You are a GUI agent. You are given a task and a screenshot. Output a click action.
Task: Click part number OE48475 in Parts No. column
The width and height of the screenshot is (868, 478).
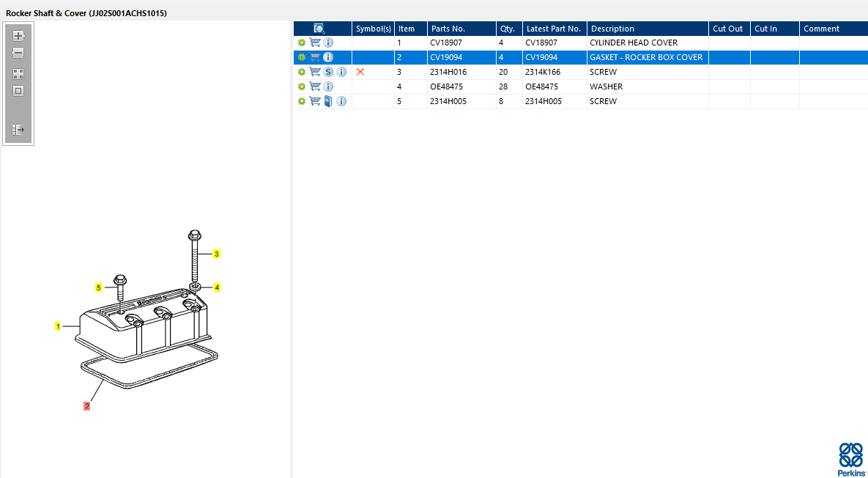click(x=448, y=87)
